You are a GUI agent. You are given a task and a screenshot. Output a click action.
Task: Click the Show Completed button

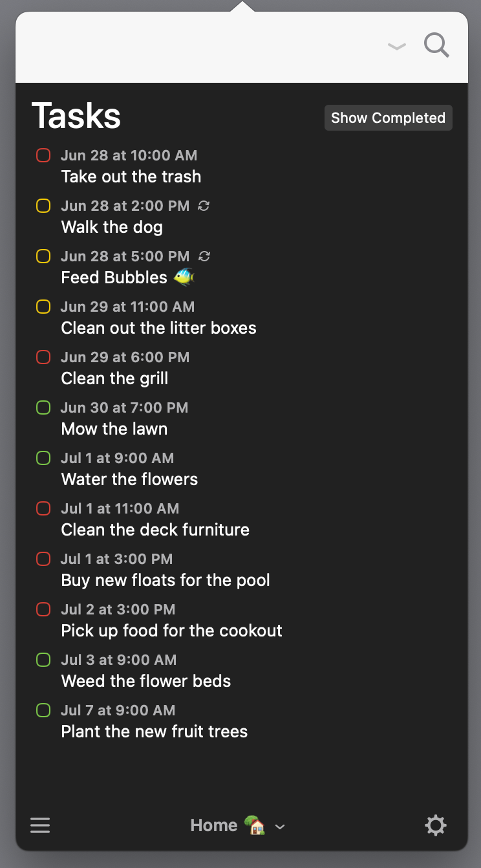(389, 118)
